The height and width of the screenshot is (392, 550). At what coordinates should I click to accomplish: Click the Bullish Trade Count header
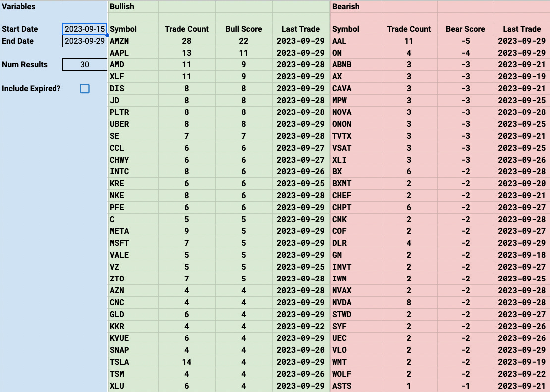(187, 29)
